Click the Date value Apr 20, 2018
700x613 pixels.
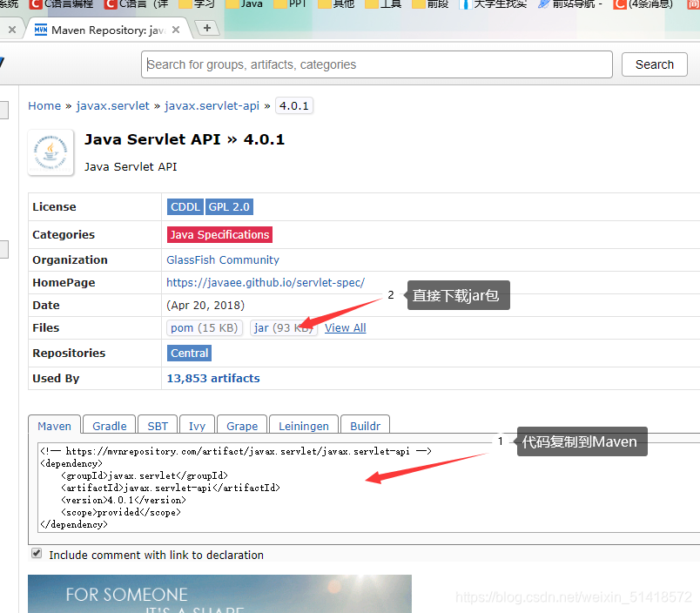click(x=205, y=306)
